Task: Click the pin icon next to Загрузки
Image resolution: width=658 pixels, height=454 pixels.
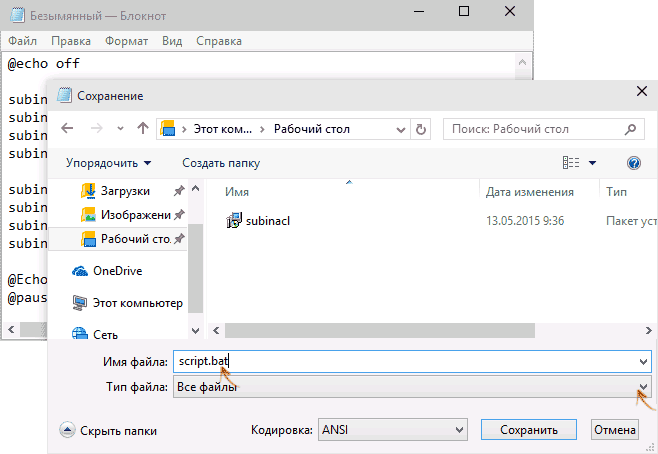Action: (x=179, y=191)
